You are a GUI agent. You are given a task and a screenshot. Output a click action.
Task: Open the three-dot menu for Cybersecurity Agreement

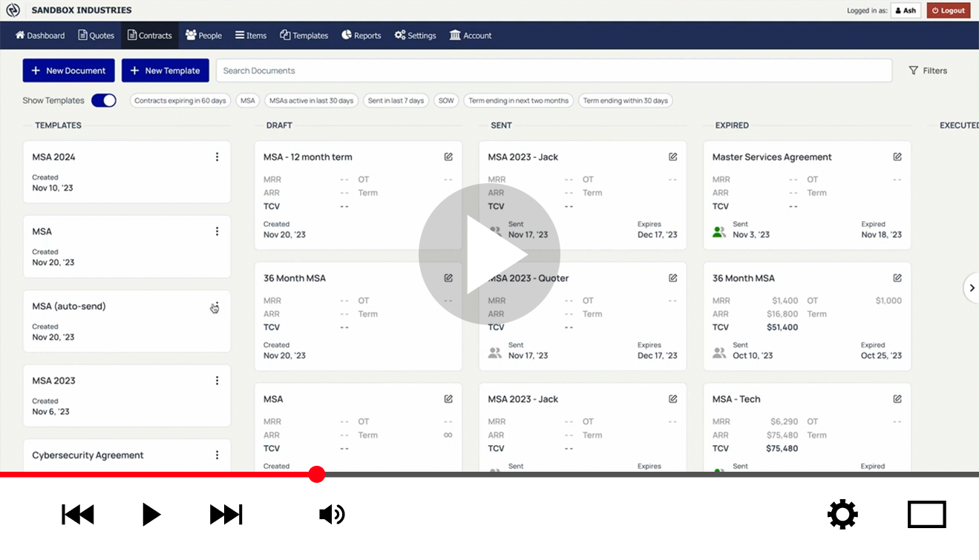(x=217, y=455)
